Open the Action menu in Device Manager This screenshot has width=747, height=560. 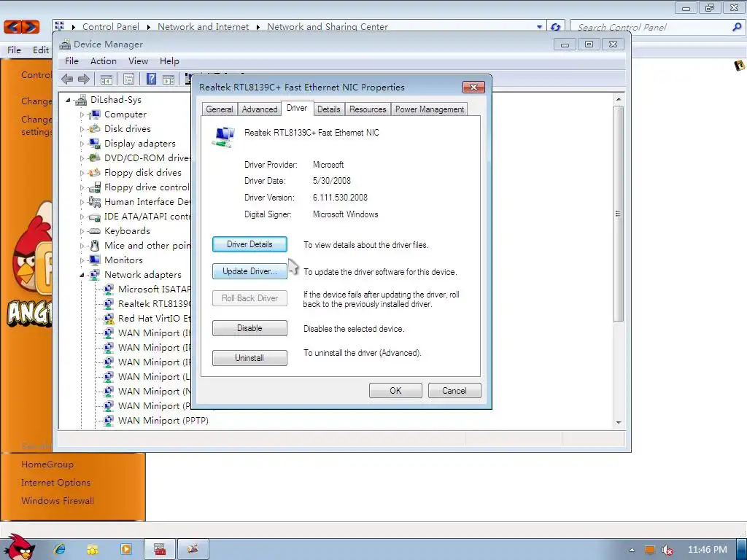coord(104,61)
